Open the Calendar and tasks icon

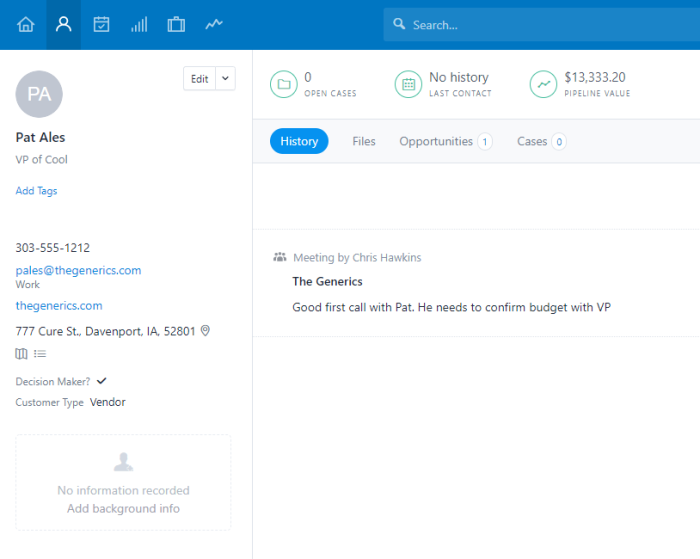click(x=101, y=25)
